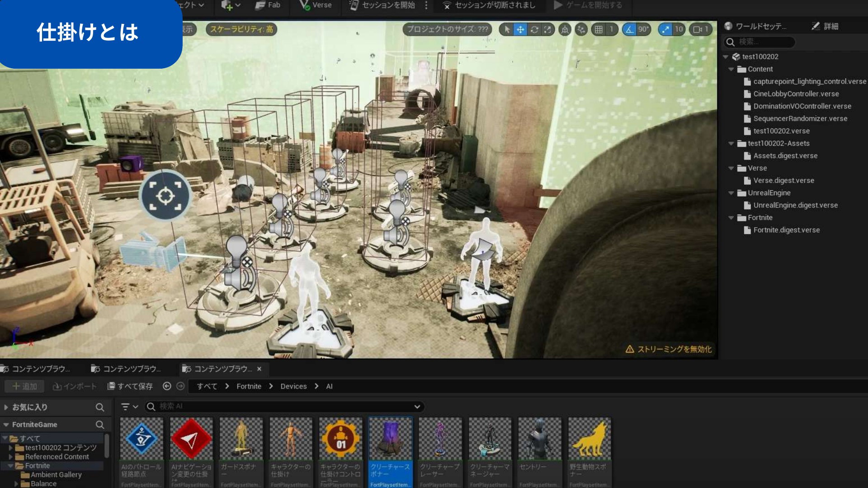Screen dimensions: 868x488
Task: Click the session disconnected status
Action: (x=489, y=5)
